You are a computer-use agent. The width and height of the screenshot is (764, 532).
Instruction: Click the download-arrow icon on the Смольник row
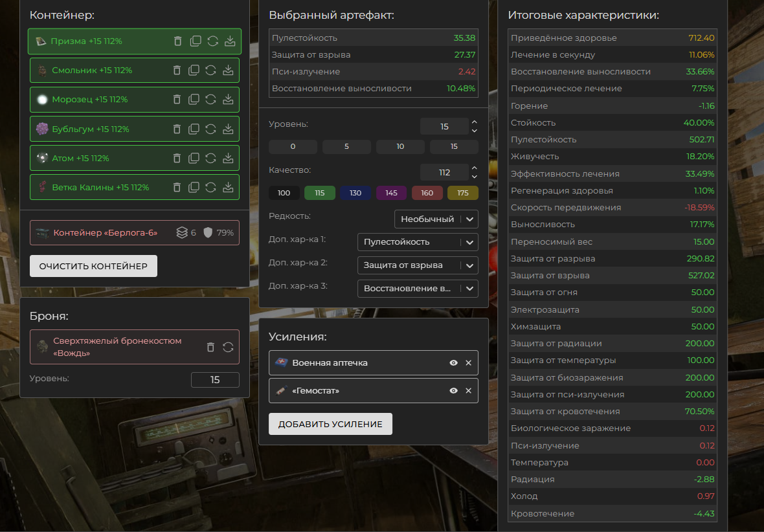(x=228, y=70)
